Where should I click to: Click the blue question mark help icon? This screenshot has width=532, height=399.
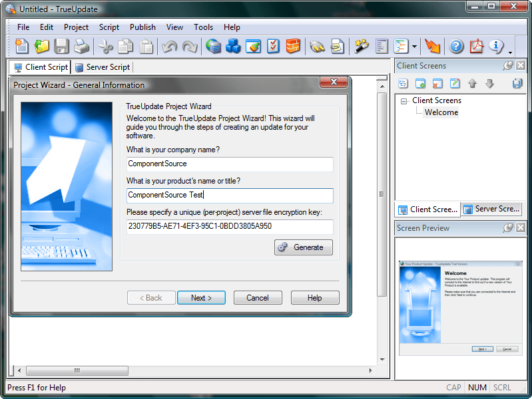[x=456, y=46]
